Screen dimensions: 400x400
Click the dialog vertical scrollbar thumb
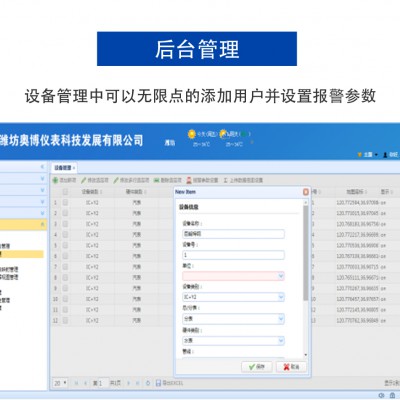click(305, 253)
